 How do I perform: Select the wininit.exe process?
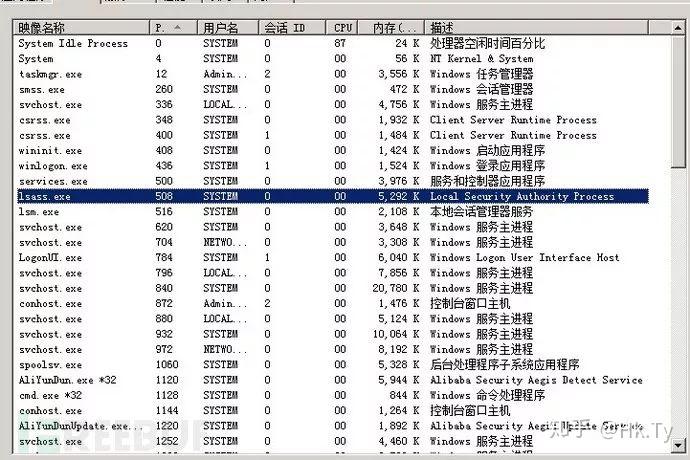point(333,151)
